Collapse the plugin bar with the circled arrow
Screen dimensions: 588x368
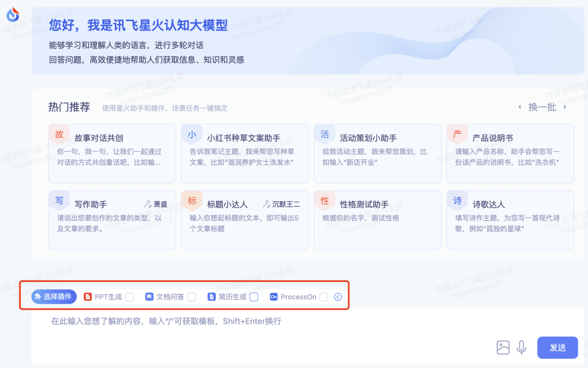(338, 297)
